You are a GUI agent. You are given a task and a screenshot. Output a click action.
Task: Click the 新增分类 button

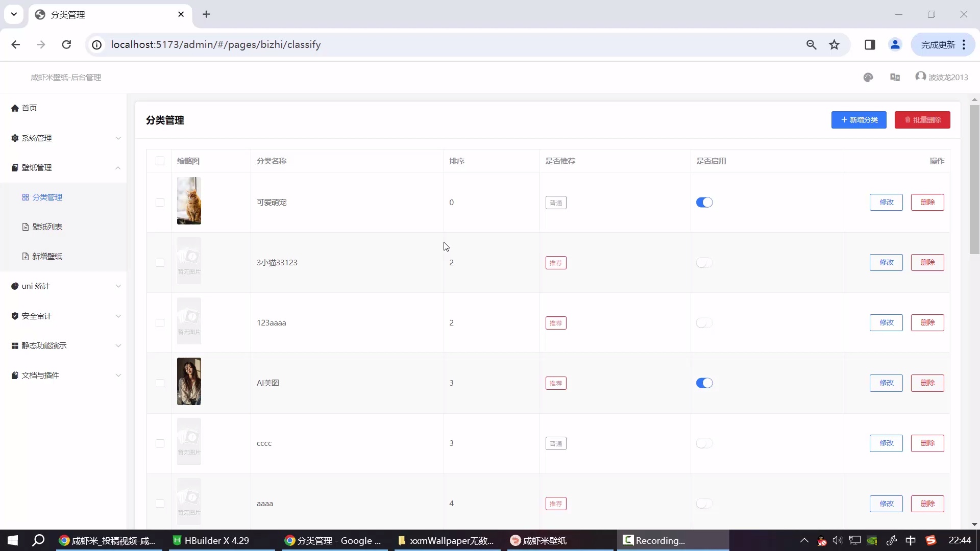[859, 120]
